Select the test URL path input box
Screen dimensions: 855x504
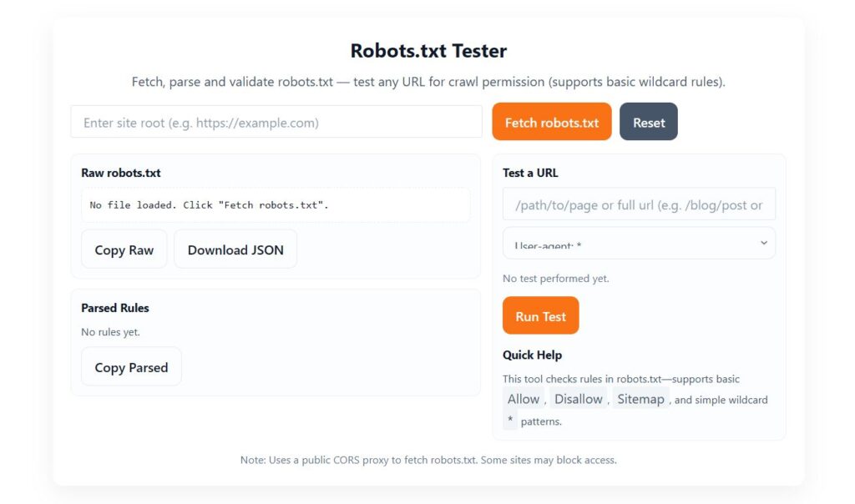pos(639,204)
